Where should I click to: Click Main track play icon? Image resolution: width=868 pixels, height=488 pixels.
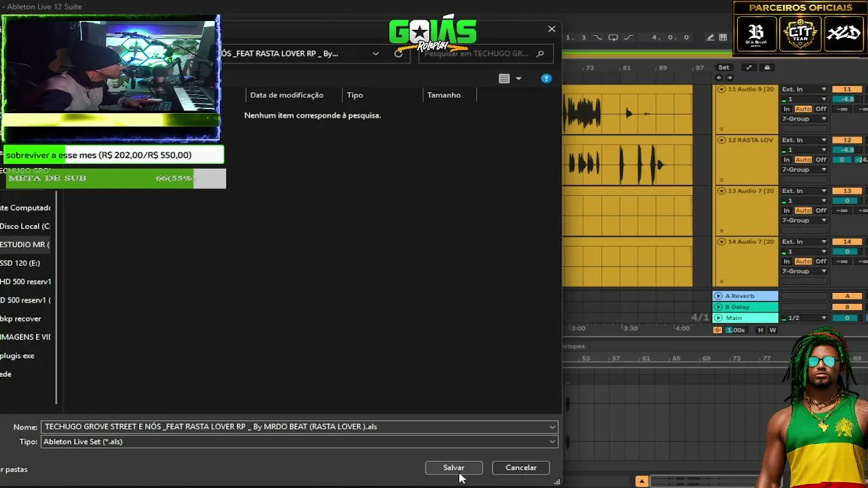pyautogui.click(x=719, y=318)
